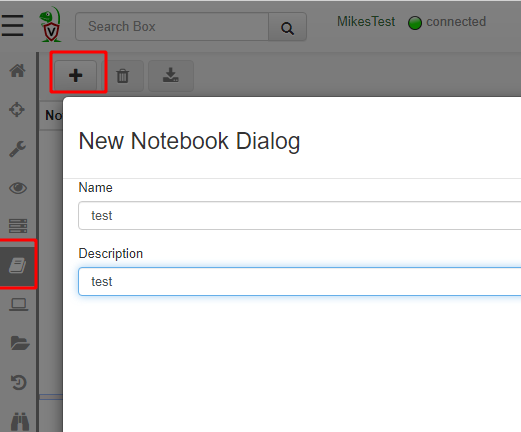Export notebook with download button
Image resolution: width=521 pixels, height=432 pixels.
coord(171,76)
